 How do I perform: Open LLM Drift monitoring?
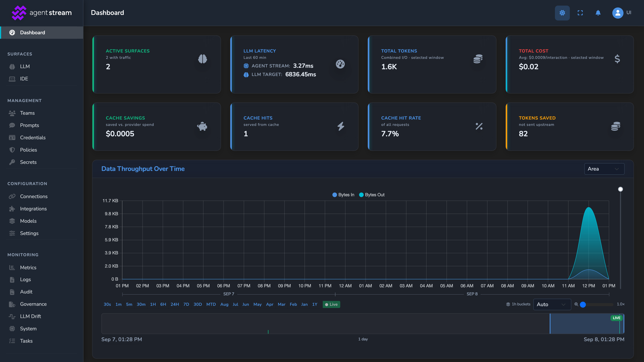click(x=31, y=316)
